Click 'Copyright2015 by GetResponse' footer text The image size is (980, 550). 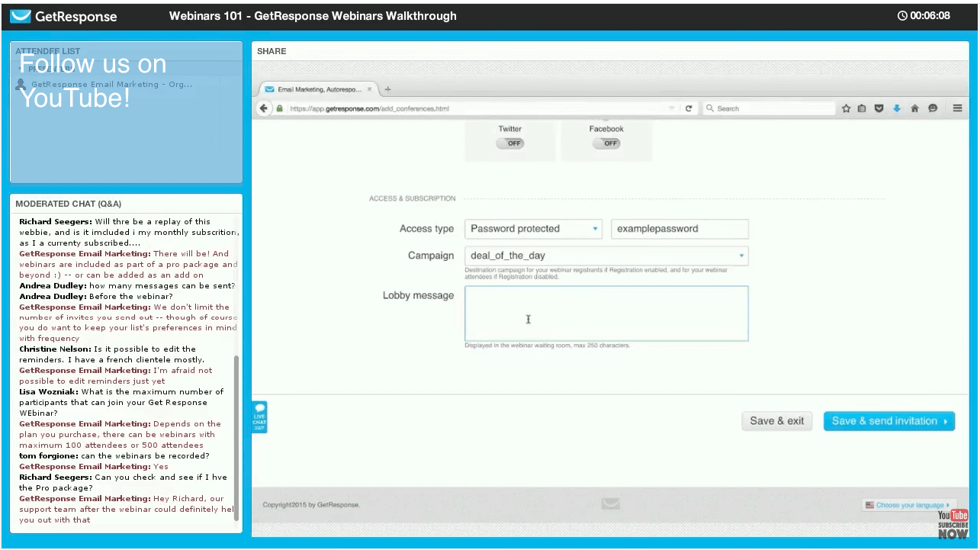tap(311, 505)
